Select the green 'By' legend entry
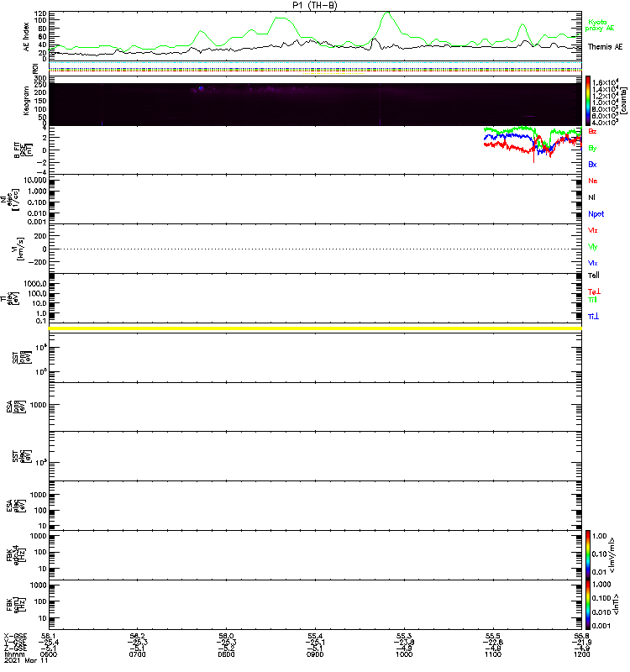 pos(592,149)
